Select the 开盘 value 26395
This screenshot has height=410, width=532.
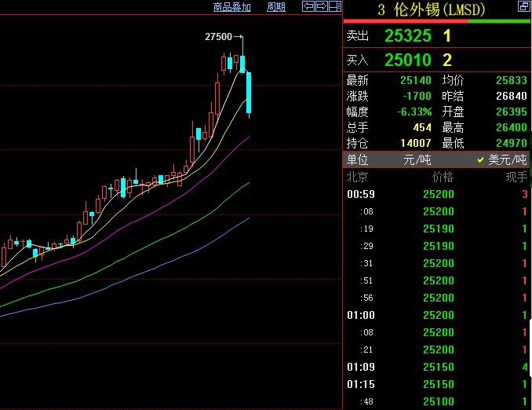512,112
